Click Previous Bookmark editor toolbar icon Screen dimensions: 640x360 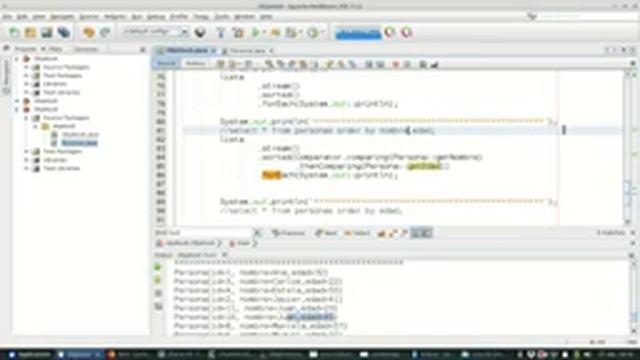click(x=330, y=64)
